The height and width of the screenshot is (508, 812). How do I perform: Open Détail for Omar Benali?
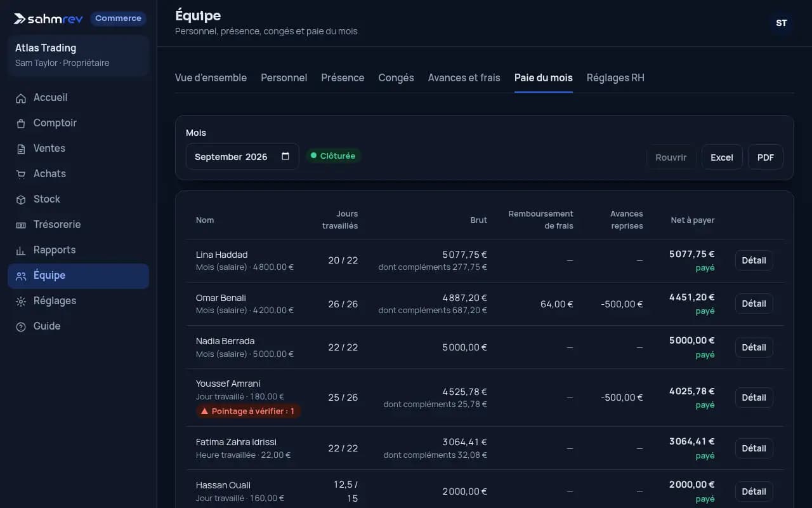click(x=754, y=304)
